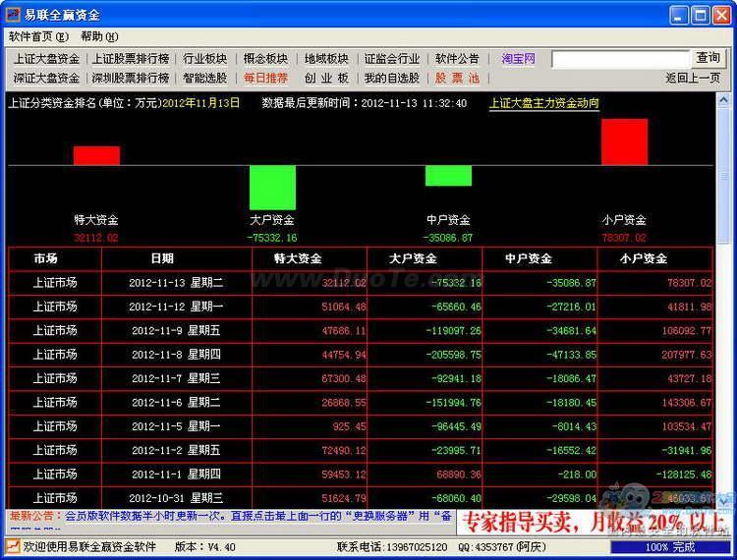Click chart value -75332.16 under 大户资金
Screen dimensions: 737x560
coord(272,238)
